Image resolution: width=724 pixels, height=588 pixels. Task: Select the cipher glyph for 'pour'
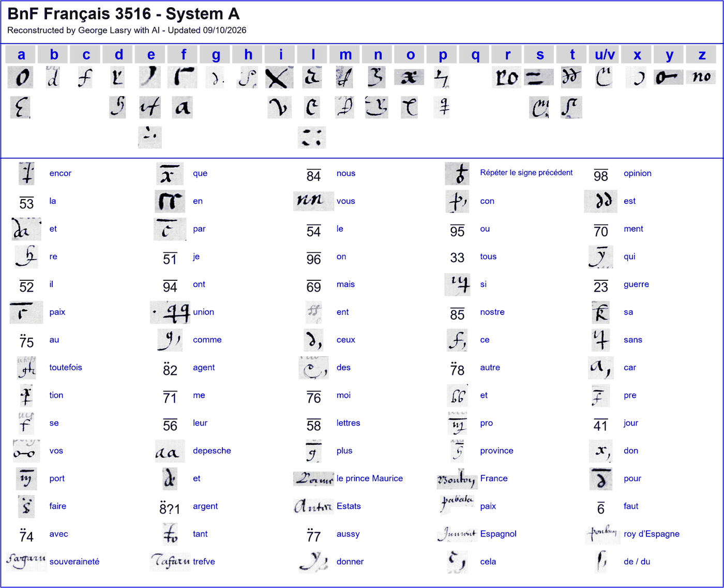point(601,479)
